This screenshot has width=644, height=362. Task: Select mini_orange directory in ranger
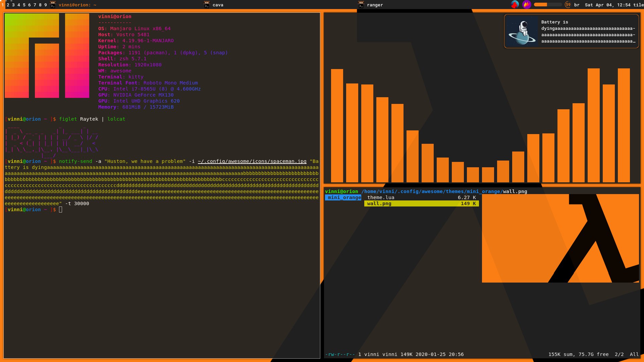(344, 197)
